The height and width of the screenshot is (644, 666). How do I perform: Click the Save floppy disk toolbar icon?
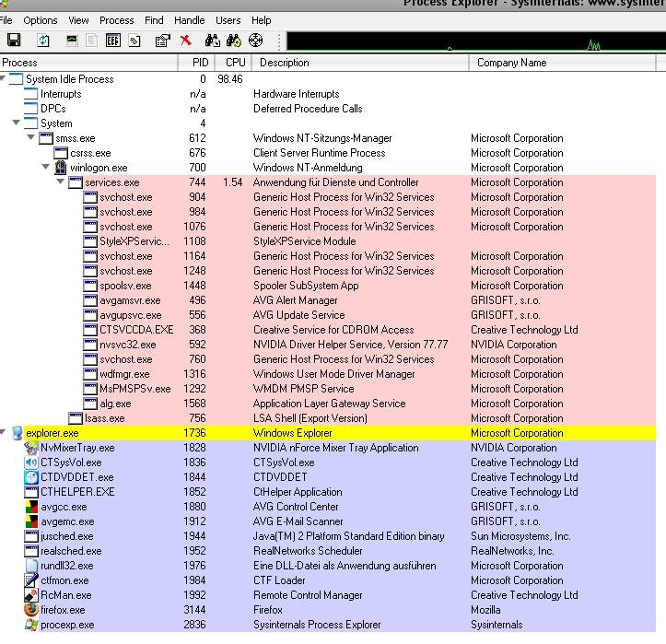point(14,41)
